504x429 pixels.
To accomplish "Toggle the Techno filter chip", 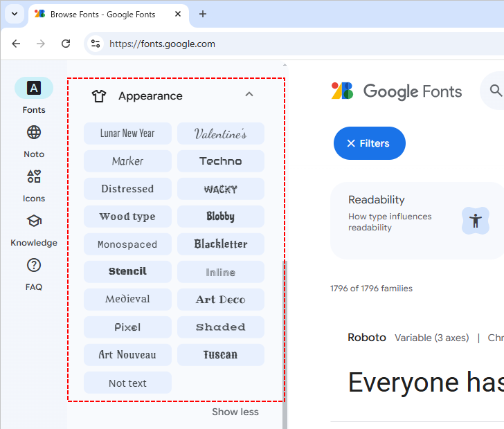I will point(221,161).
